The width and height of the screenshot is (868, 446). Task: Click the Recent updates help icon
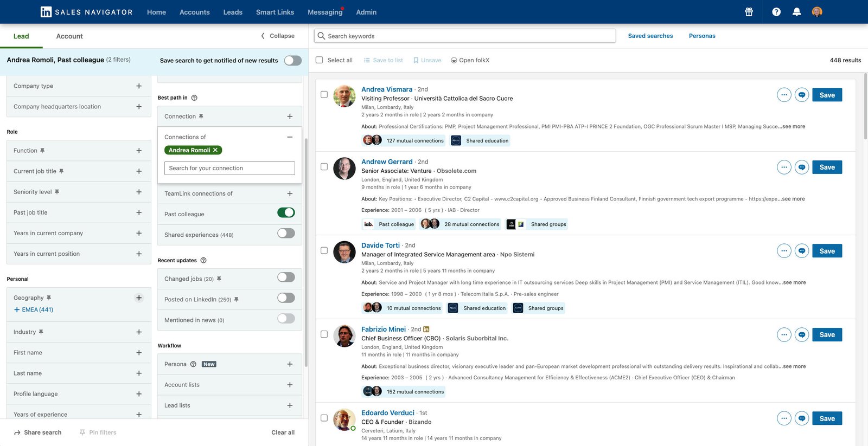pos(203,260)
